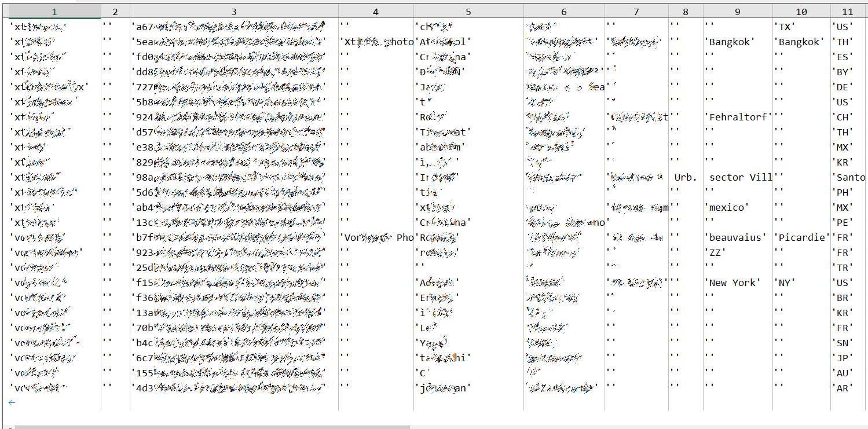The image size is (868, 429).
Task: Select the 'ZZ' cell
Action: (x=715, y=252)
